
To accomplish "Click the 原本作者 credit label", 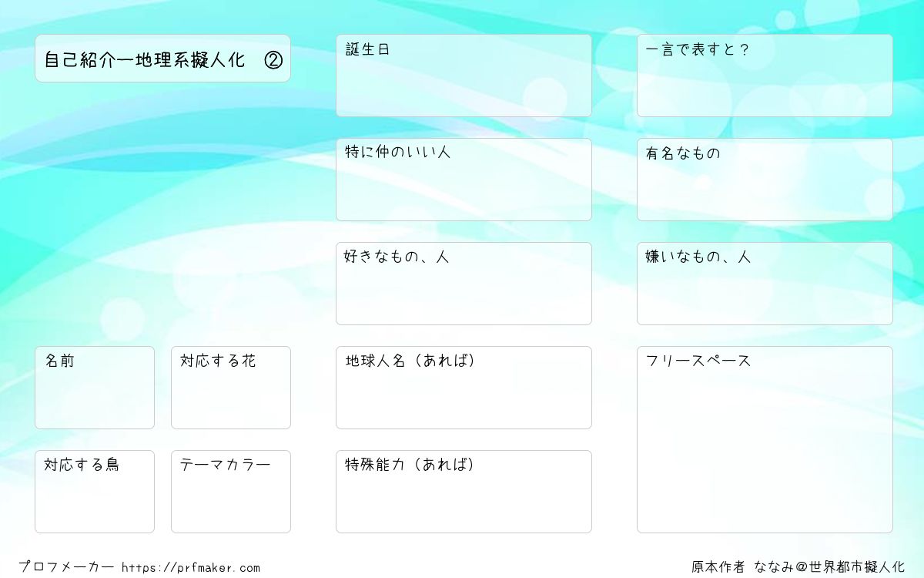I will click(x=718, y=568).
